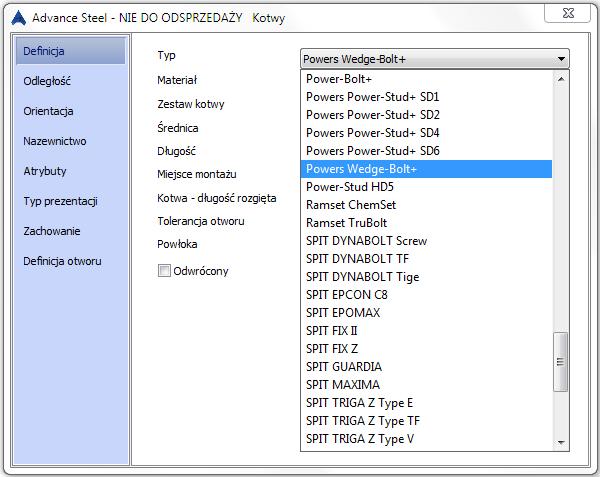Choose SPIT FIX Z anchor
This screenshot has width=600, height=477.
point(426,349)
